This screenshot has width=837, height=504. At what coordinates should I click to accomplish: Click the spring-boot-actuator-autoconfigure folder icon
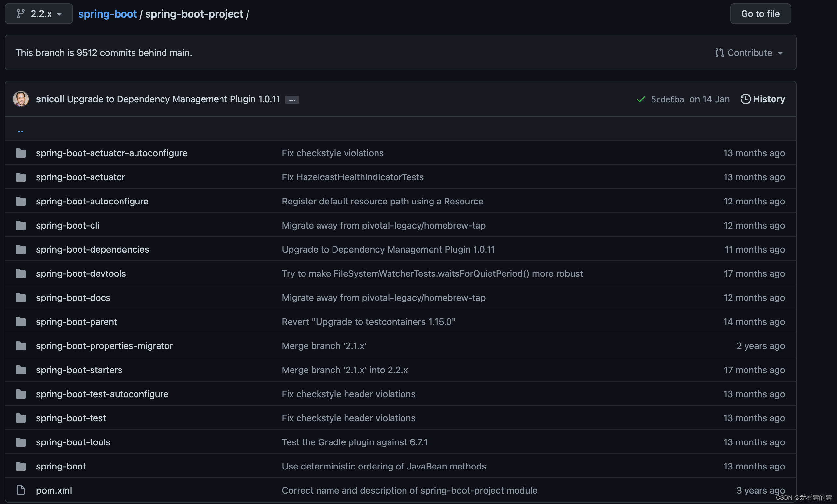[x=21, y=153]
